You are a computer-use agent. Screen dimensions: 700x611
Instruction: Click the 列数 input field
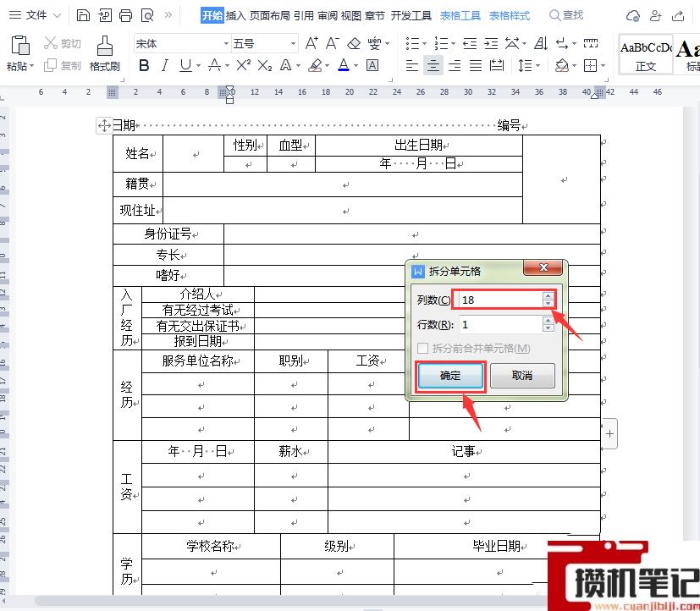[500, 300]
